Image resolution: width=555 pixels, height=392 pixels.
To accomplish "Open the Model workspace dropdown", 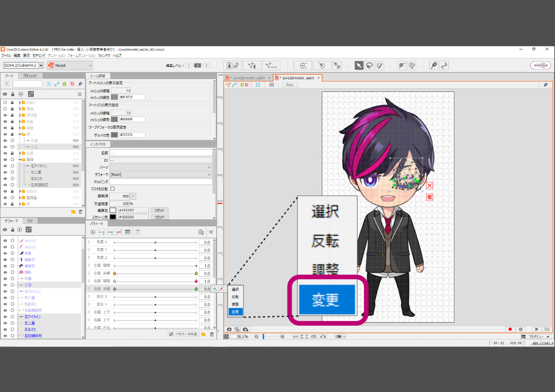I will (x=70, y=65).
